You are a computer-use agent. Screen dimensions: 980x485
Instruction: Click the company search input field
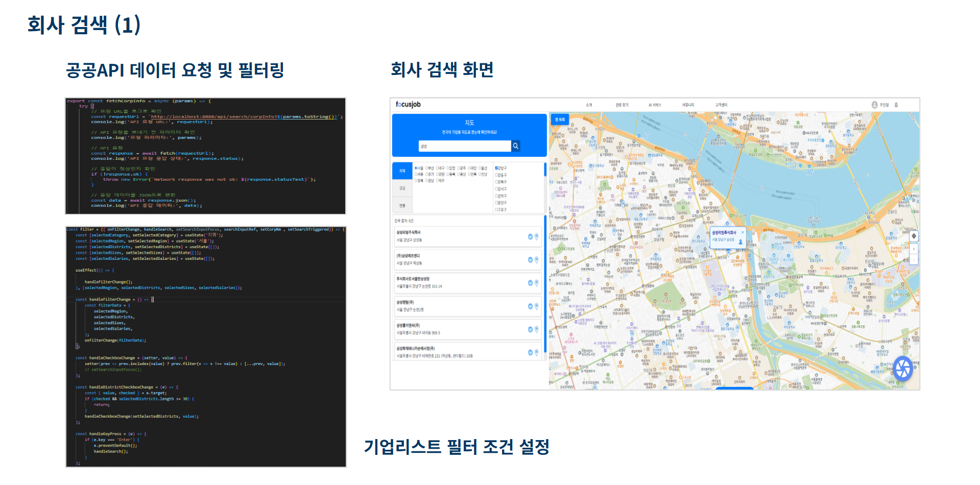(464, 146)
